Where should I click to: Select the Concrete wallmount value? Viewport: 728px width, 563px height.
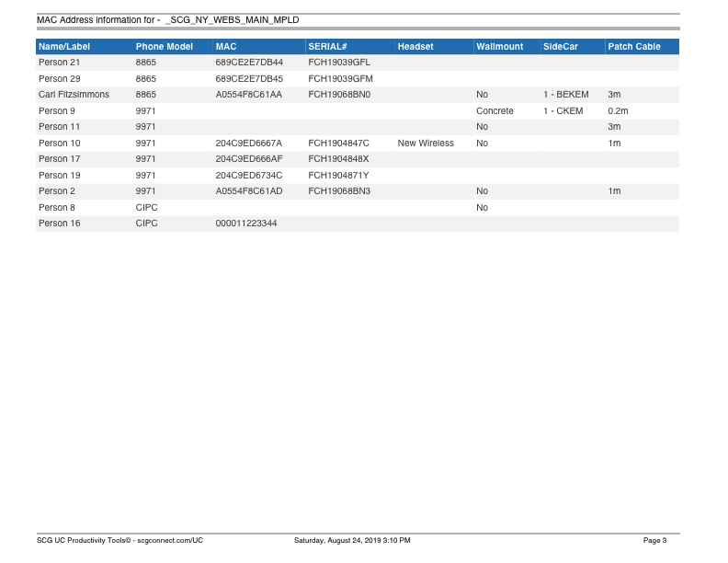pos(495,111)
